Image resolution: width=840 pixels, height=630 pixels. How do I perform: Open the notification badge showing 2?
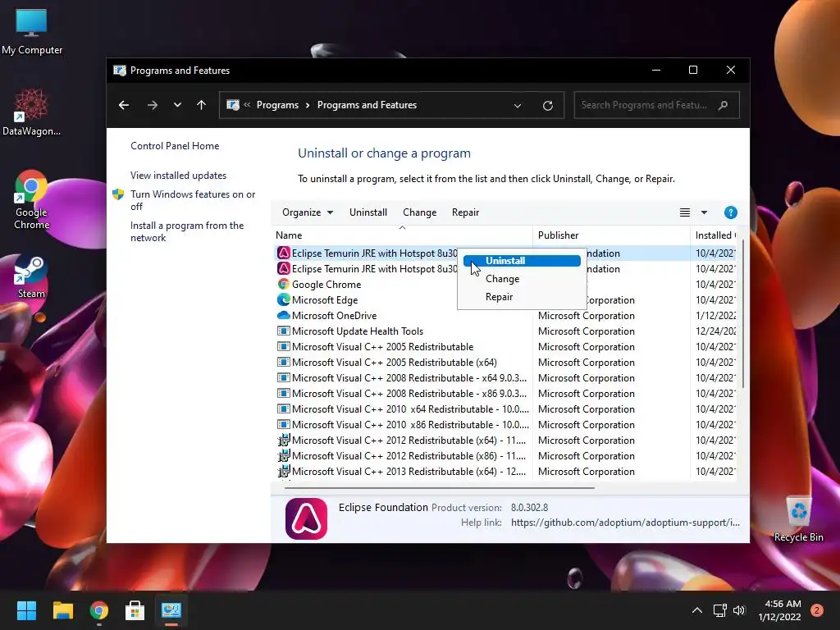pos(817,610)
